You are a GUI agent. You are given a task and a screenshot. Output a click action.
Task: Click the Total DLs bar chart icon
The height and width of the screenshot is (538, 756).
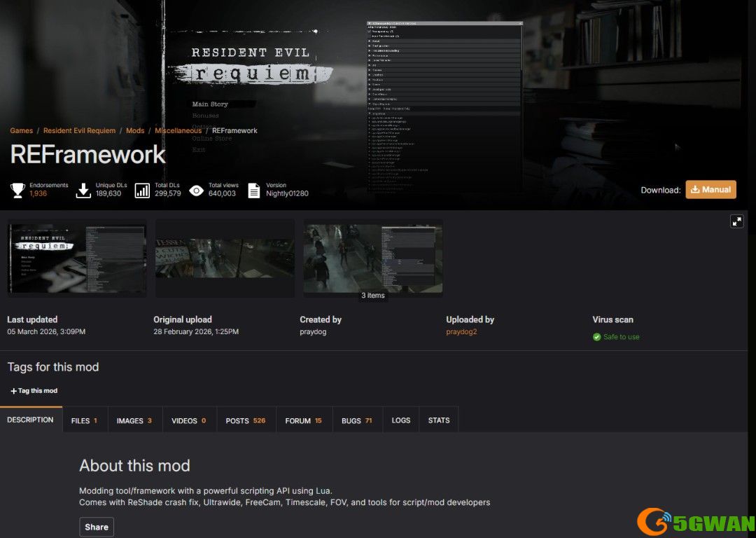click(x=142, y=190)
